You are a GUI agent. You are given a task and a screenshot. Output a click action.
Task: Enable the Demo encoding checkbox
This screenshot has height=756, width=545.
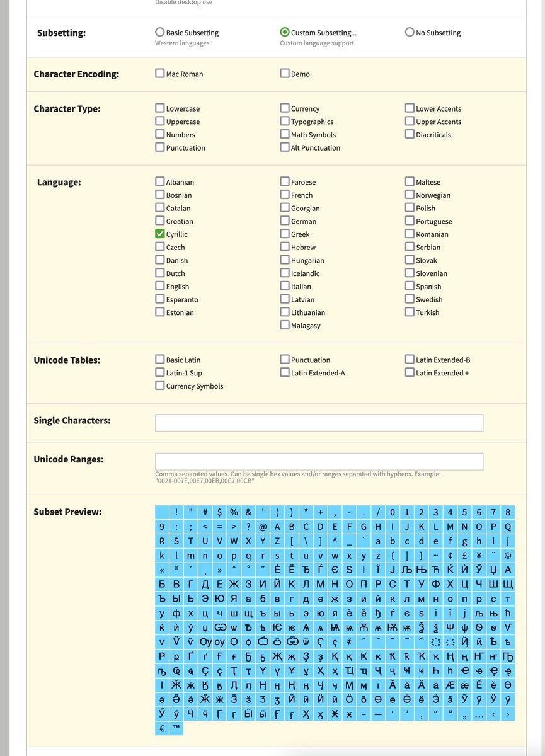285,73
